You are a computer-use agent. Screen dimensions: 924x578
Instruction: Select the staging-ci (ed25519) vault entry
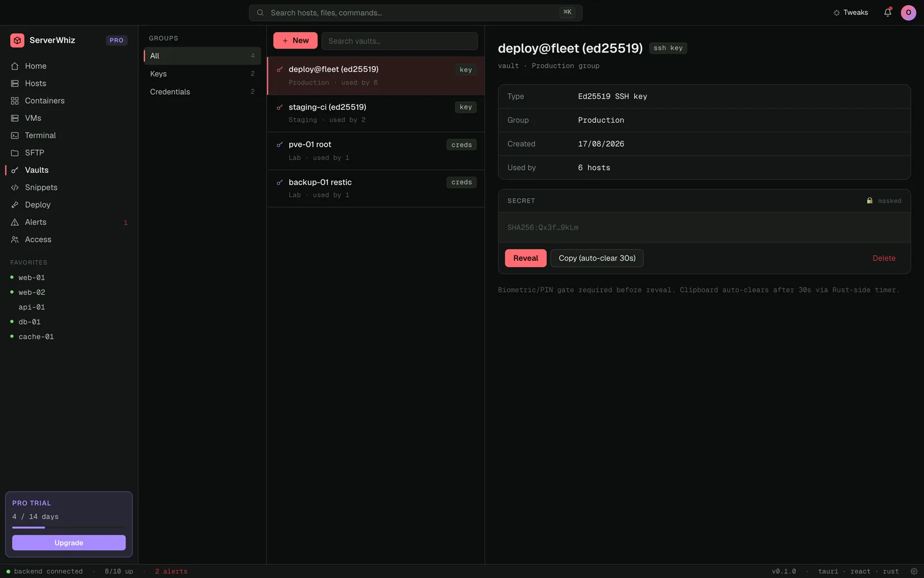point(375,113)
